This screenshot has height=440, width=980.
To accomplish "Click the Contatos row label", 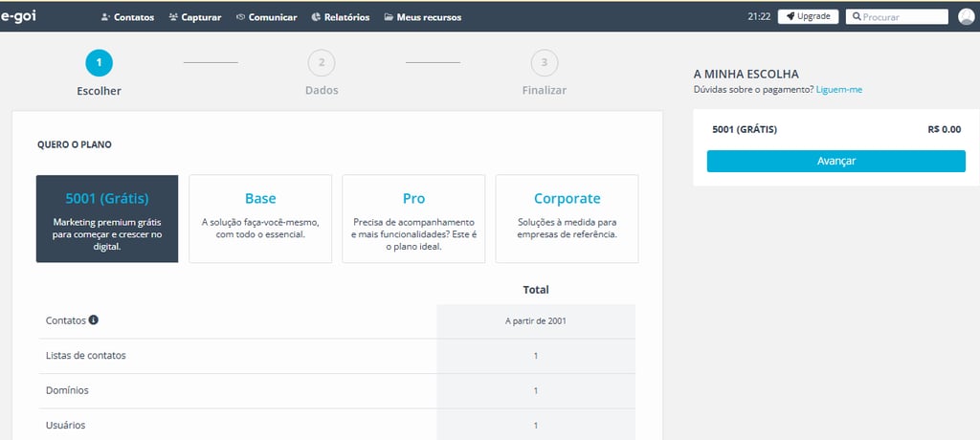I will click(66, 320).
